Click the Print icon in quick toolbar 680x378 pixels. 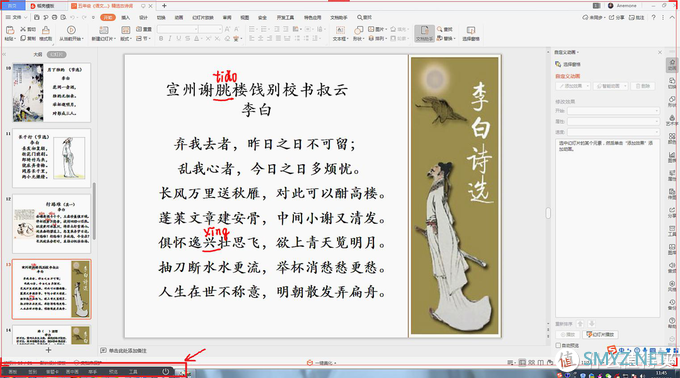[x=54, y=17]
